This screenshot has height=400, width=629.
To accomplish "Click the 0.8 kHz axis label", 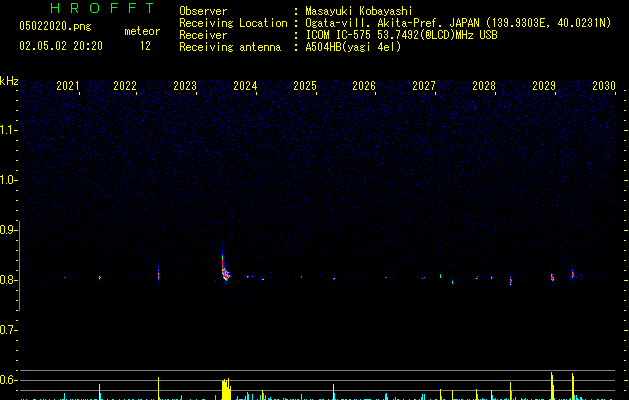I will pyautogui.click(x=8, y=280).
